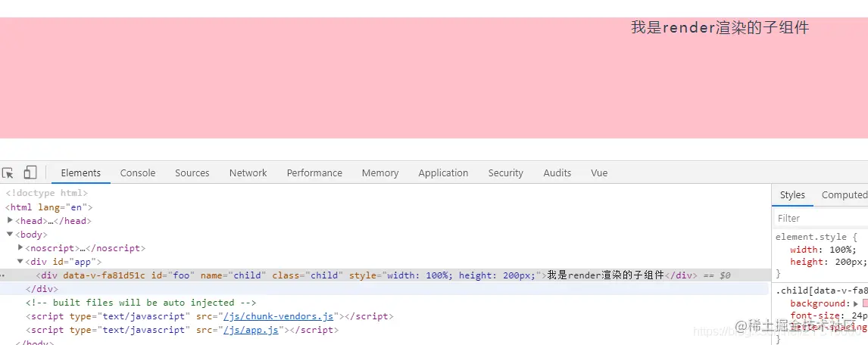Viewport: 868px width, 345px height.
Task: Click the element.style rule selector
Action: 813,237
